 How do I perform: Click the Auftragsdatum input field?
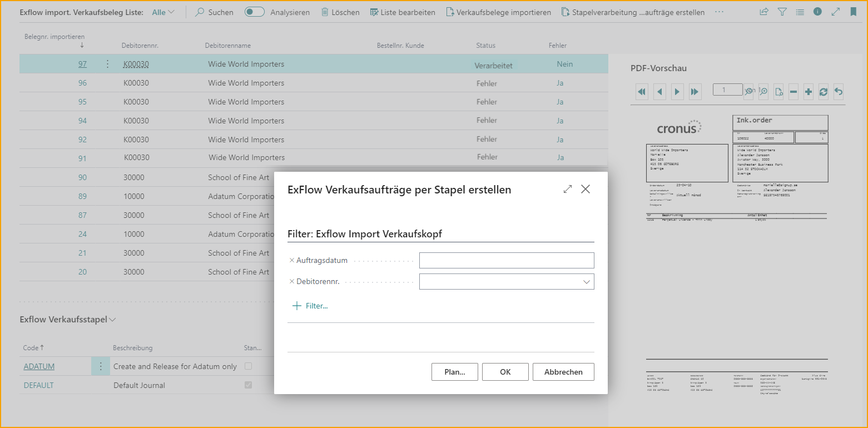point(506,260)
